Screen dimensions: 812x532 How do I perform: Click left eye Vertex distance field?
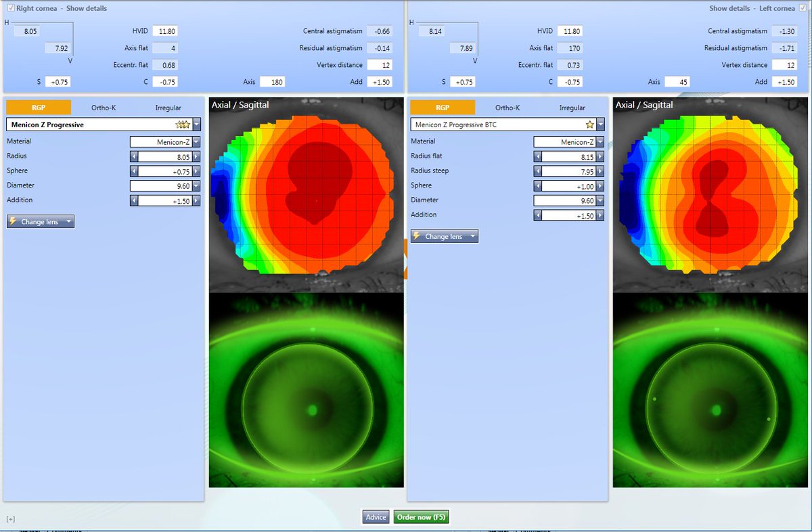(x=784, y=65)
